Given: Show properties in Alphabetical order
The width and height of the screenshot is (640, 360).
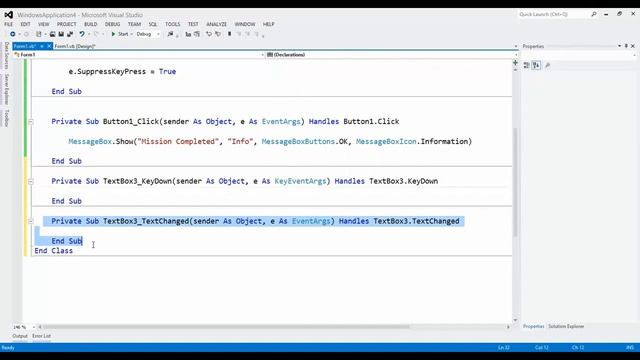Looking at the screenshot, I should click(x=536, y=65).
